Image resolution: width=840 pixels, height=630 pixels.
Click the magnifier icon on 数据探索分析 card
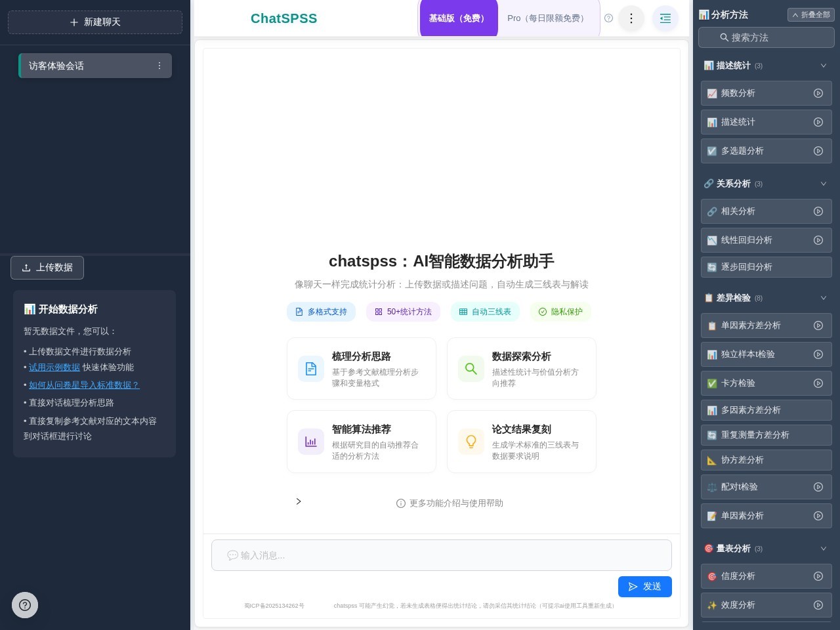(471, 369)
